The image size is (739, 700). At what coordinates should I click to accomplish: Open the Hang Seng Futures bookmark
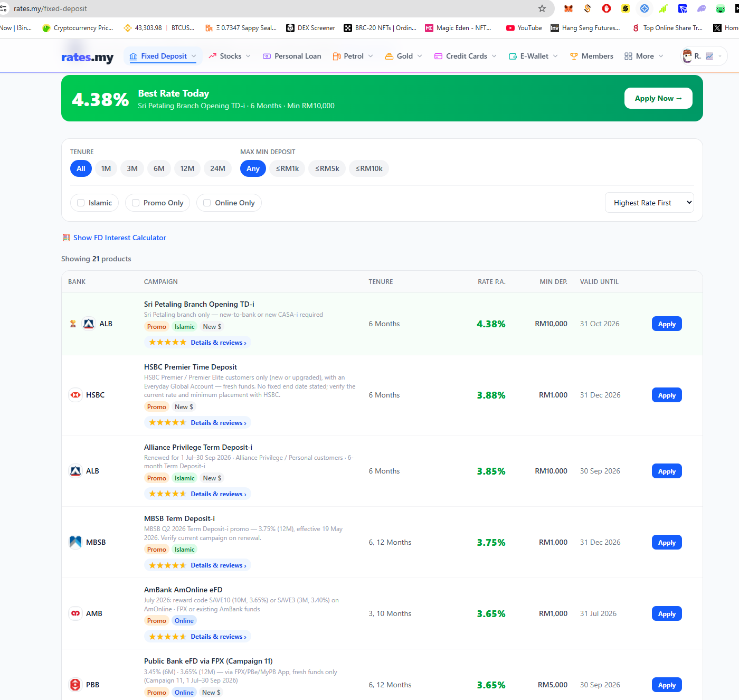[x=585, y=28]
